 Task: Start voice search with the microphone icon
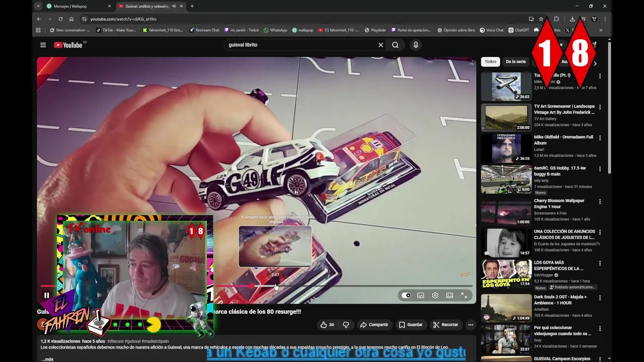tap(416, 45)
